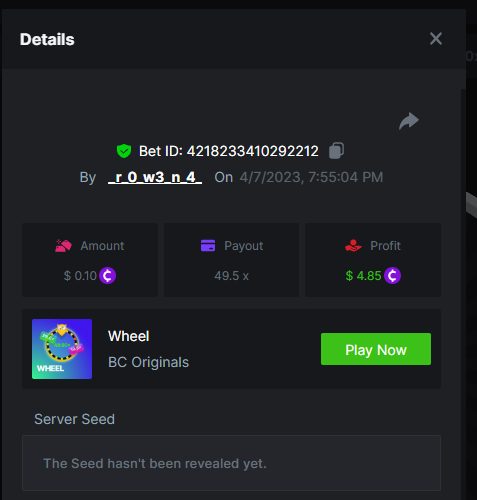The image size is (477, 500).
Task: Click the purple Payout card icon
Action: pyautogui.click(x=208, y=246)
